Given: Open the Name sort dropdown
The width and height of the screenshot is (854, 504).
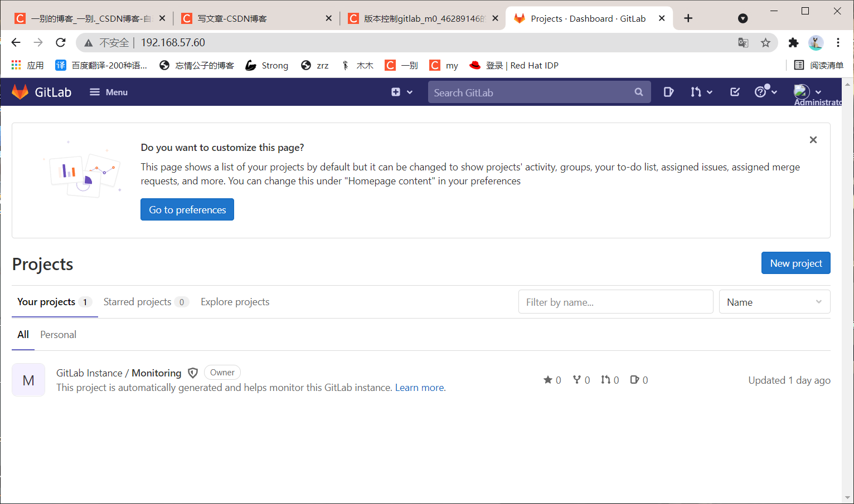Looking at the screenshot, I should point(774,301).
